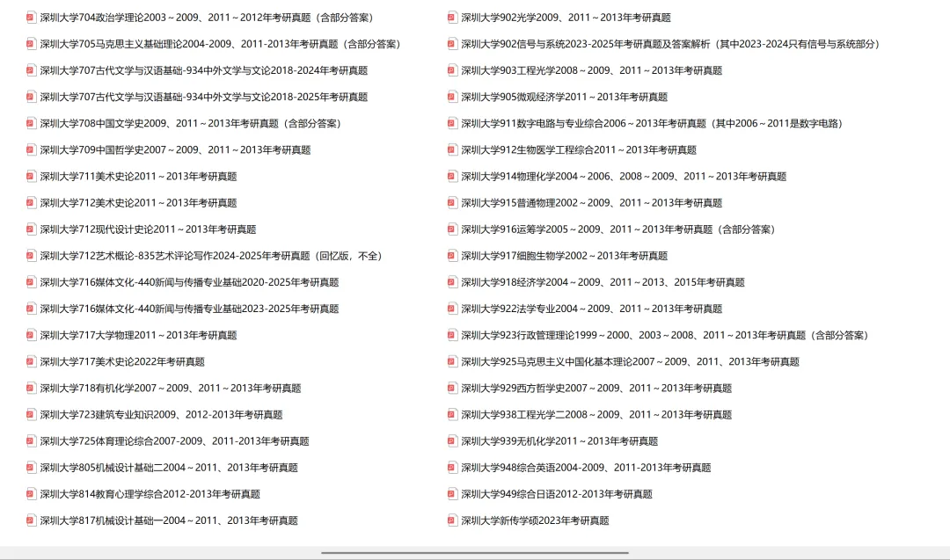Click the PDF icon for 911数字电路与专业综合

452,123
